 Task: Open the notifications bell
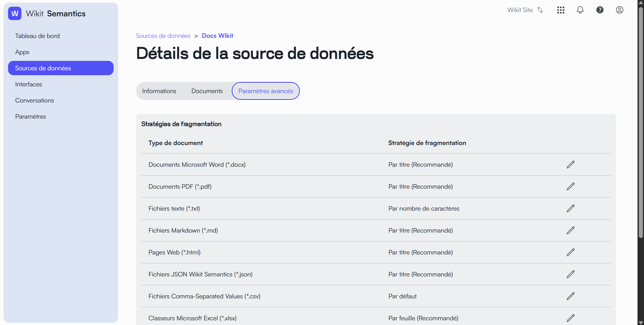click(x=580, y=10)
